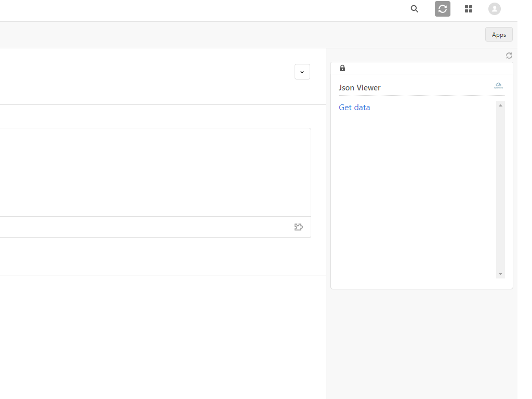
Task: Expand the chevron dropdown button
Action: 302,72
